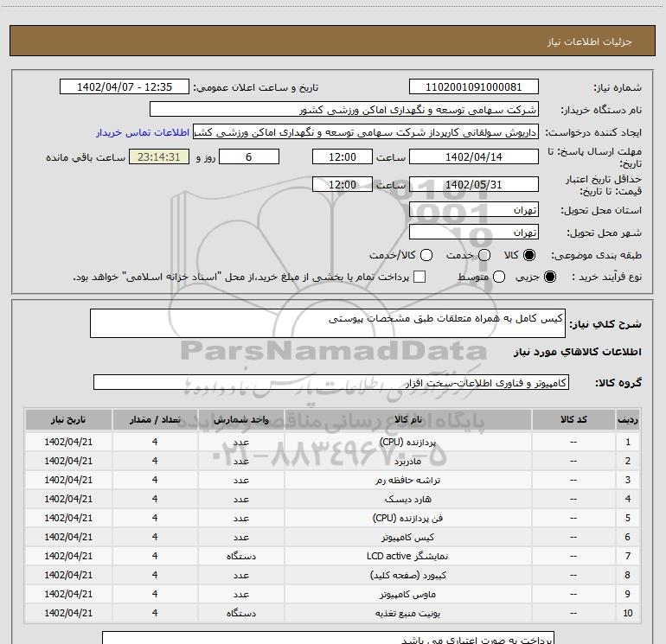Click the شماره نیاز field 1102001091000081
666x644 pixels.
[x=474, y=87]
